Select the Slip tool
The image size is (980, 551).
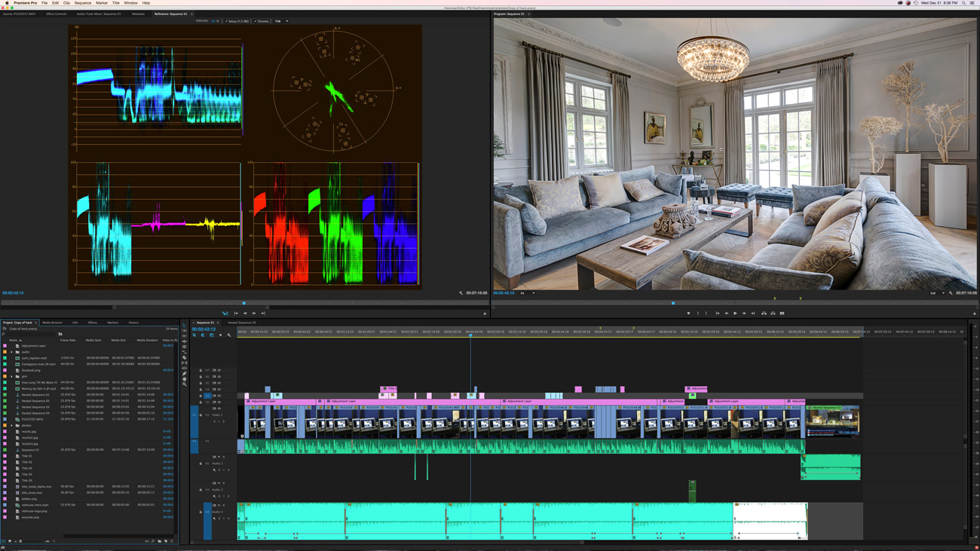tap(184, 363)
